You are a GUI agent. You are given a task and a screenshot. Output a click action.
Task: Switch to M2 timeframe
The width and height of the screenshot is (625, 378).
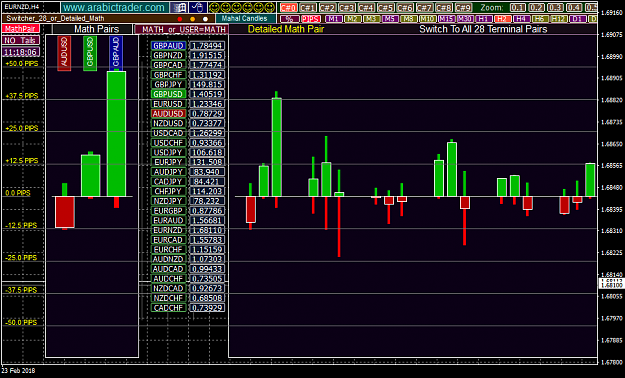tap(352, 19)
